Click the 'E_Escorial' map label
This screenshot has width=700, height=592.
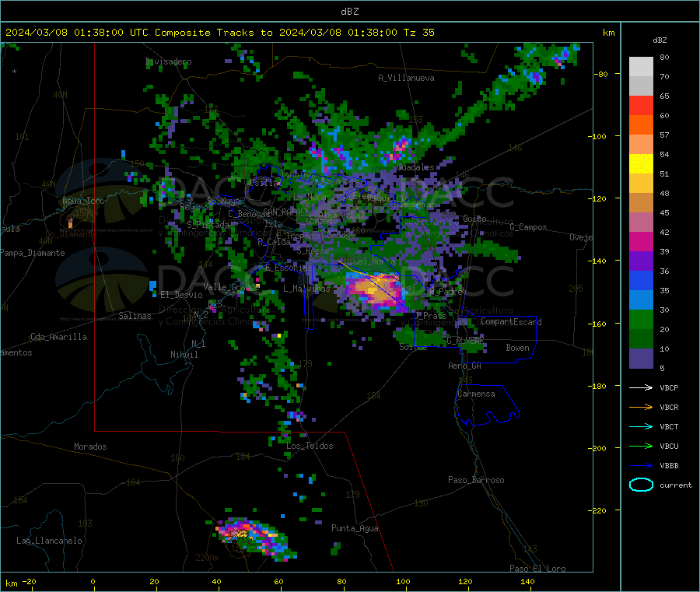[289, 268]
